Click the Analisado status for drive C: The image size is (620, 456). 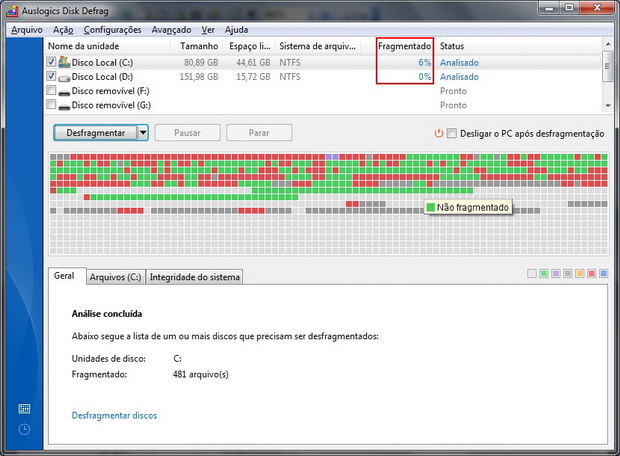(459, 62)
